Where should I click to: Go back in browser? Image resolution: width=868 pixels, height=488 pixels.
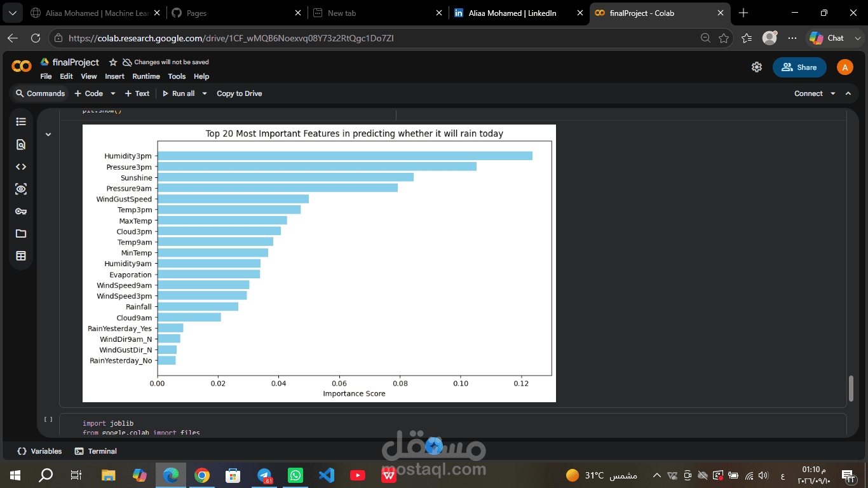click(x=13, y=38)
